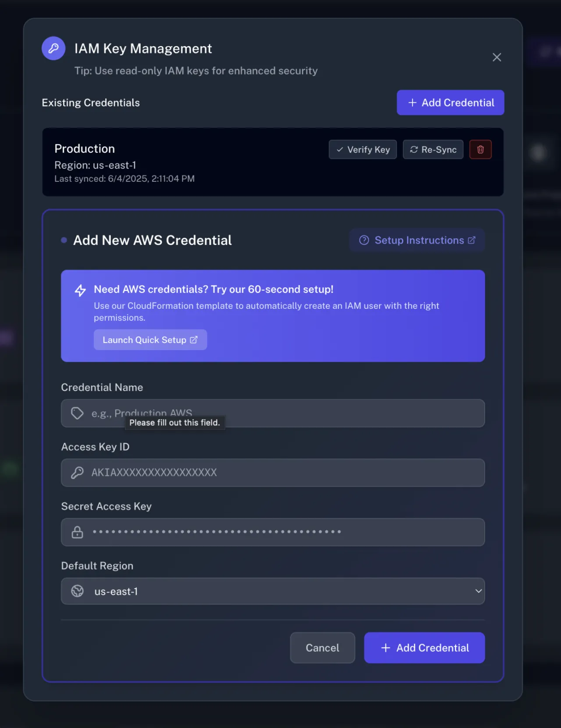Click the top Add Credential button
This screenshot has height=728, width=561.
point(451,102)
